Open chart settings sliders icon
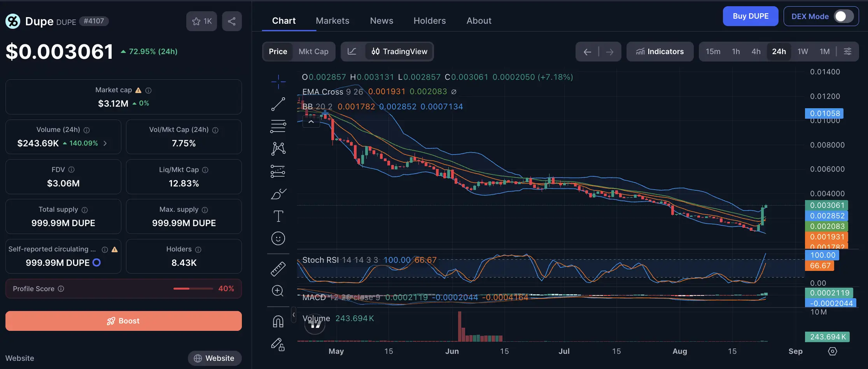 point(847,51)
